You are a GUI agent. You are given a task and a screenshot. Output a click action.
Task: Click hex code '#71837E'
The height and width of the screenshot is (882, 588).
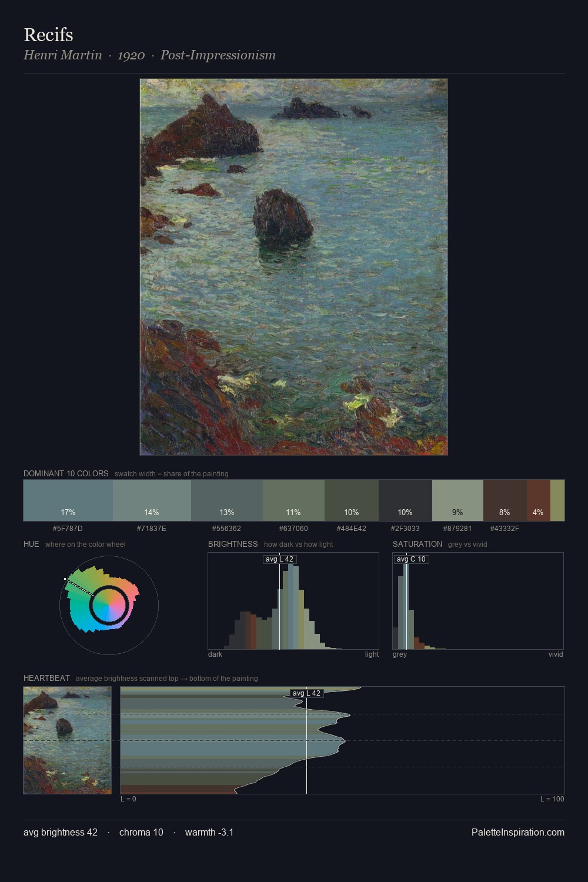152,529
